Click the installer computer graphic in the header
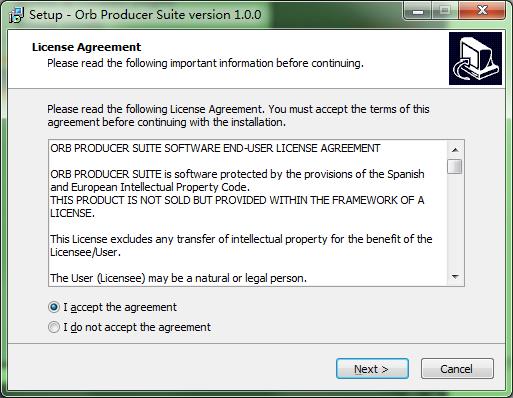 tap(475, 58)
